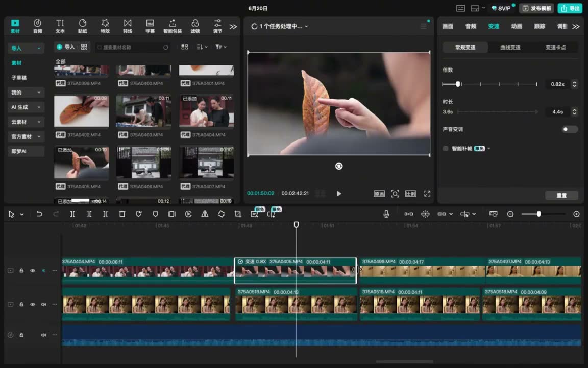The image size is (588, 368).
Task: Click the preview zoom focus icon
Action: pyautogui.click(x=395, y=193)
